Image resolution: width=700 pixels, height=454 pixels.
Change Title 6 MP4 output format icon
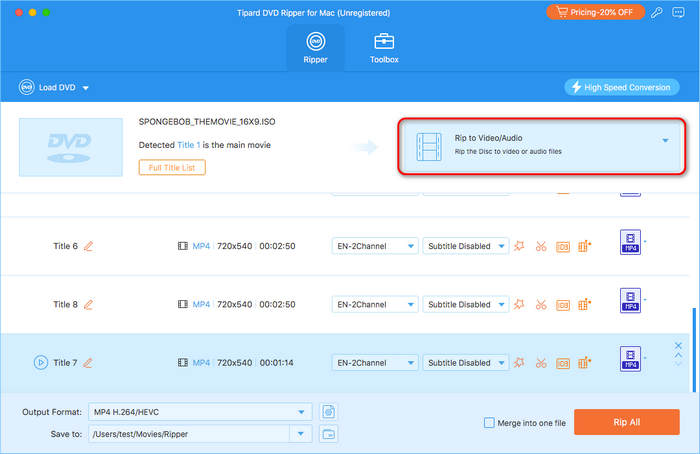(x=630, y=242)
